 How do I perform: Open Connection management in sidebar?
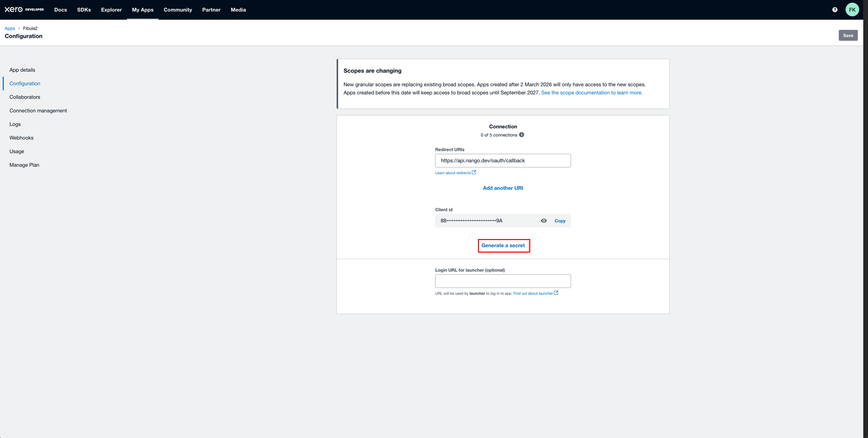coord(38,111)
